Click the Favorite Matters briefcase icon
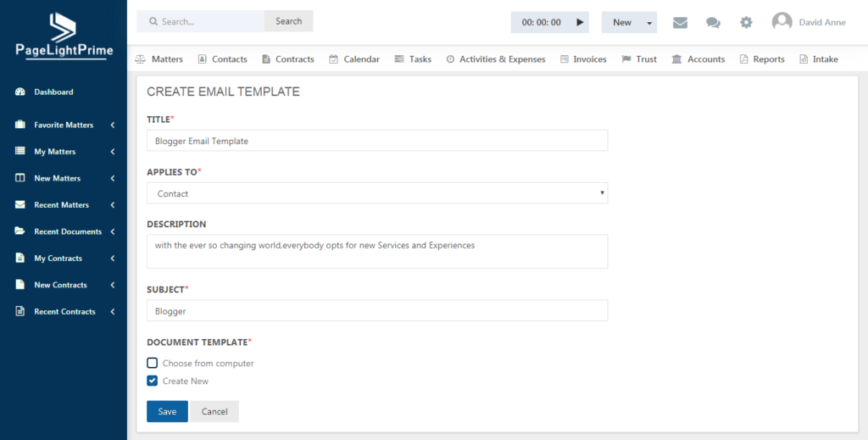This screenshot has height=440, width=868. (20, 125)
